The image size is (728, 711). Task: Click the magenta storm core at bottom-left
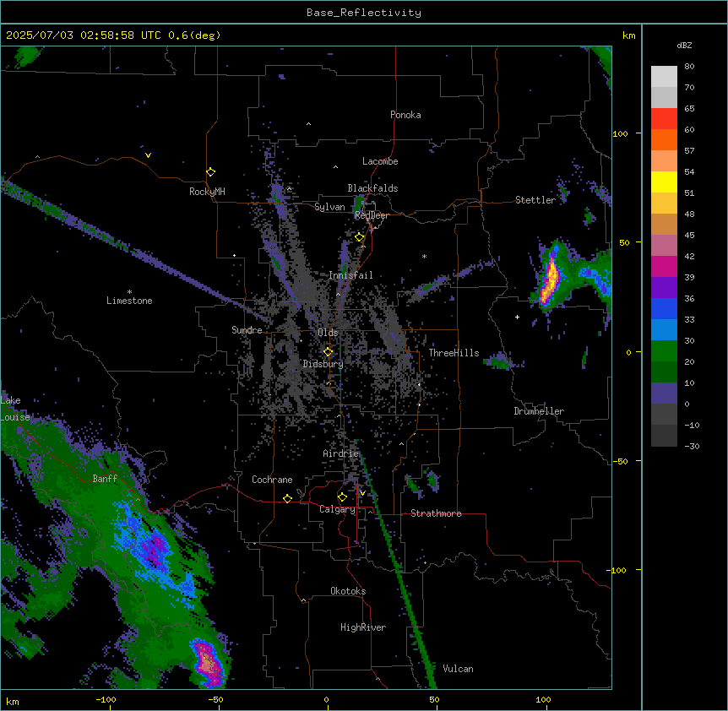(x=208, y=661)
